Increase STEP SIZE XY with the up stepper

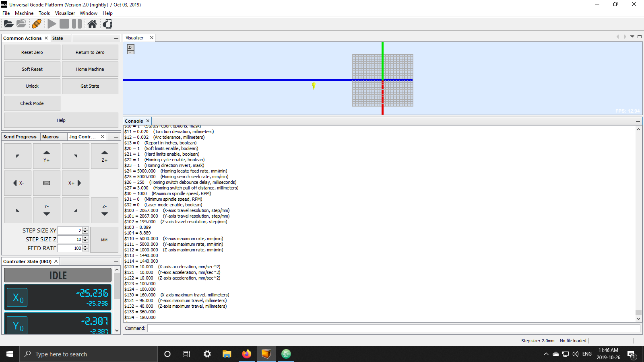[x=85, y=228]
